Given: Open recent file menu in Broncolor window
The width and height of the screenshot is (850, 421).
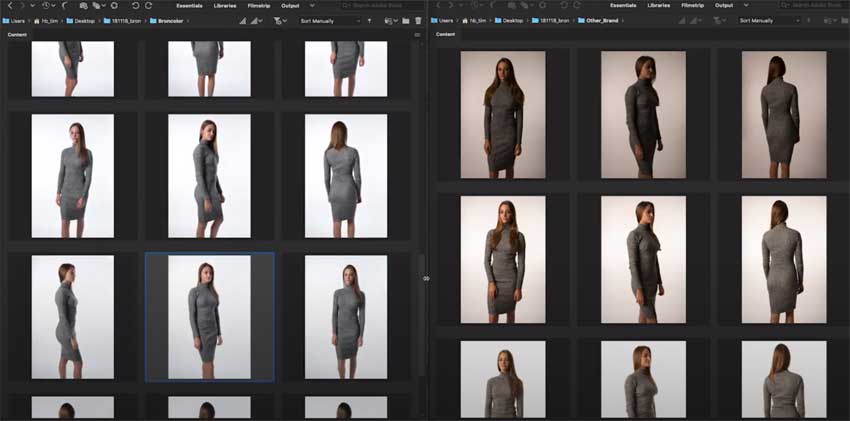Looking at the screenshot, I should 391,21.
